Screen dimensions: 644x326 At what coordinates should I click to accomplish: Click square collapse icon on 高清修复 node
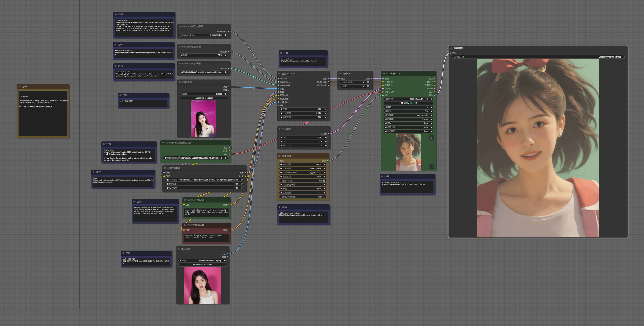click(279, 156)
